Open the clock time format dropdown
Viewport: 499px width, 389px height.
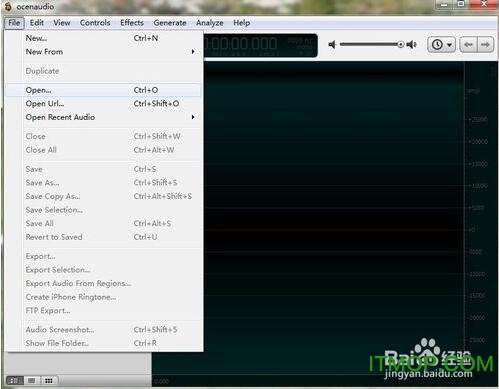(441, 44)
